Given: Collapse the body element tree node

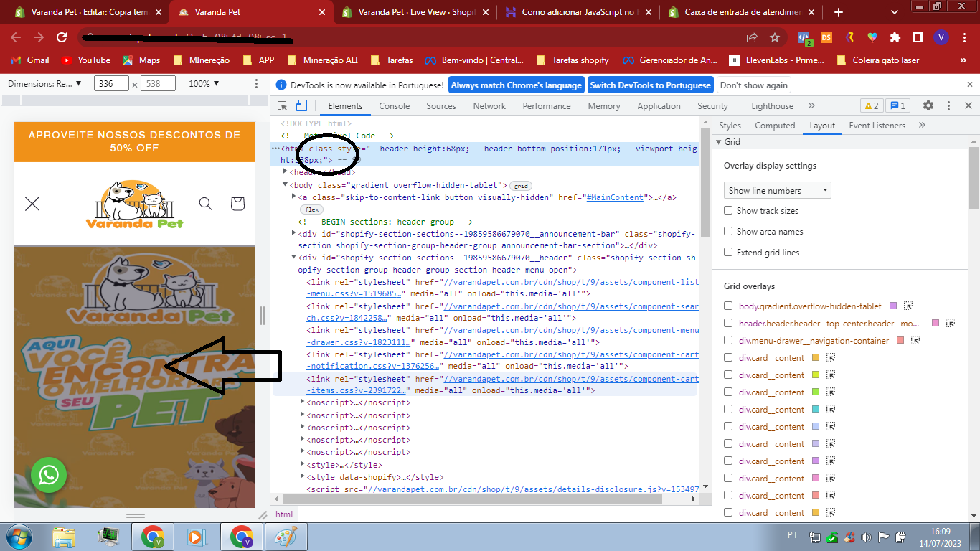Looking at the screenshot, I should tap(285, 185).
